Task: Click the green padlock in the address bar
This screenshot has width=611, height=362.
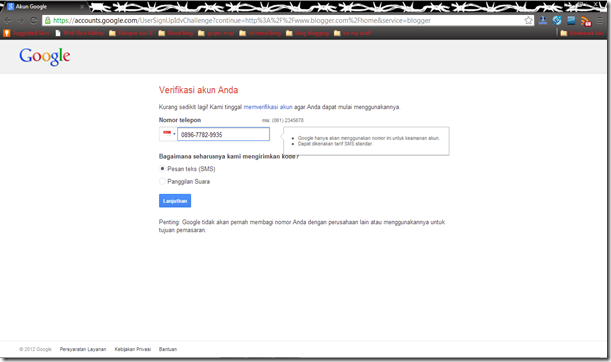Action: [48, 20]
